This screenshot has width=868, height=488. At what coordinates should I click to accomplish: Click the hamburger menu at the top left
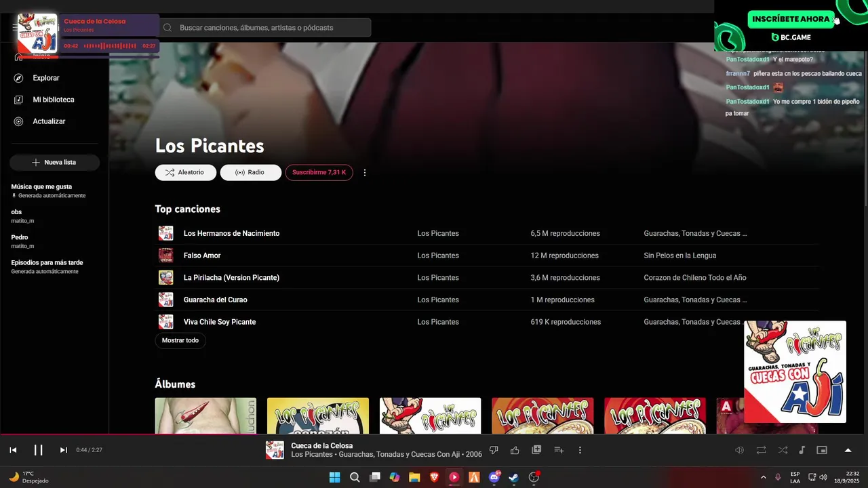tap(15, 27)
